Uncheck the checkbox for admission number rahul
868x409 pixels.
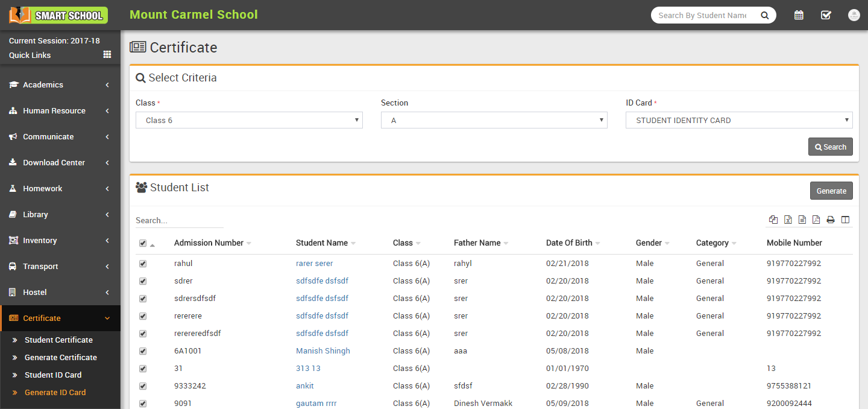tap(143, 264)
